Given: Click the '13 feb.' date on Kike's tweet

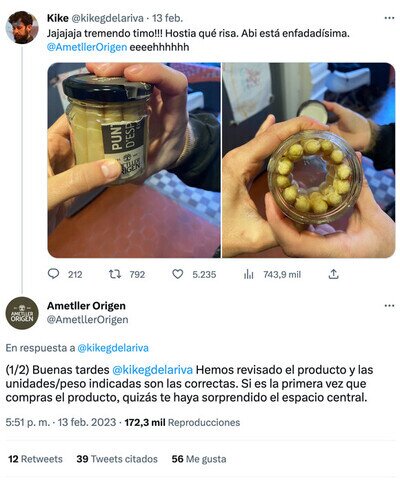Looking at the screenshot, I should click(x=168, y=18).
